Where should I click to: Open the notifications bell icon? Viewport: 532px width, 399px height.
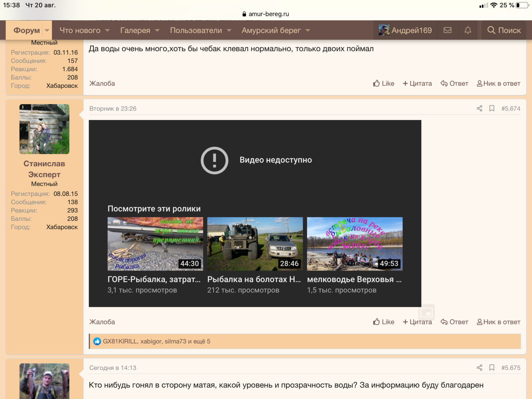468,30
